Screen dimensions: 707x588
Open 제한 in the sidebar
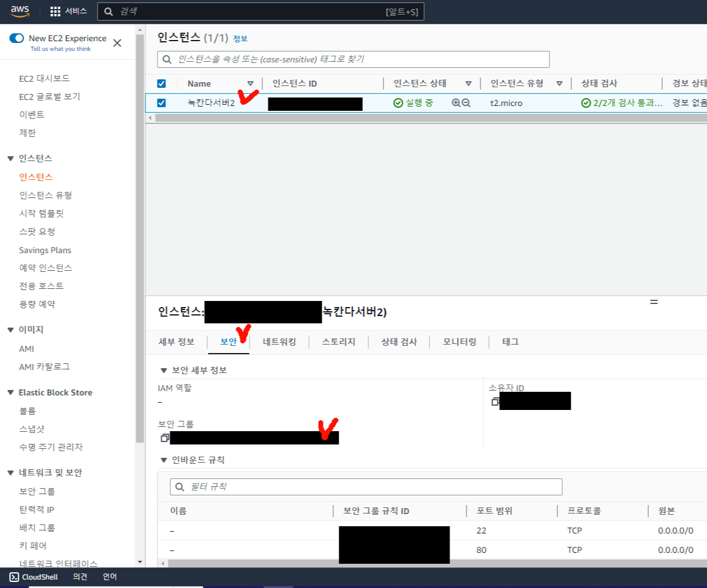pyautogui.click(x=27, y=133)
